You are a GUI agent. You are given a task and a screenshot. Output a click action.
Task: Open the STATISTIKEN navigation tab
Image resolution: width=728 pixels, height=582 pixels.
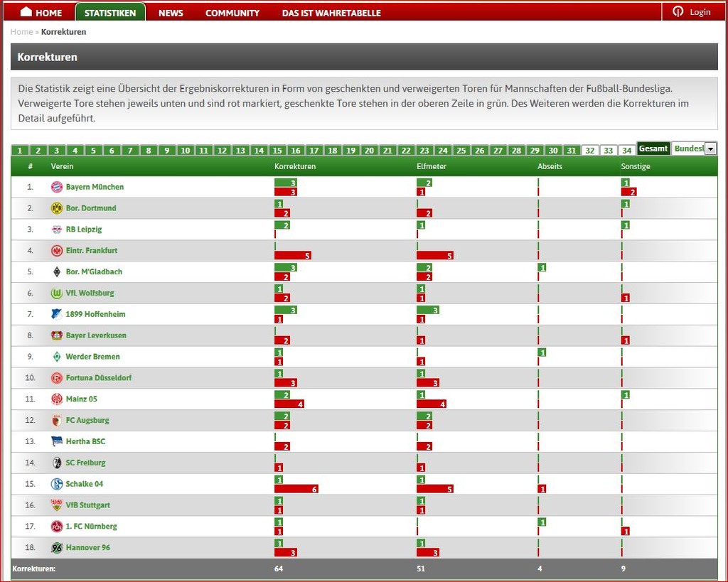click(110, 13)
